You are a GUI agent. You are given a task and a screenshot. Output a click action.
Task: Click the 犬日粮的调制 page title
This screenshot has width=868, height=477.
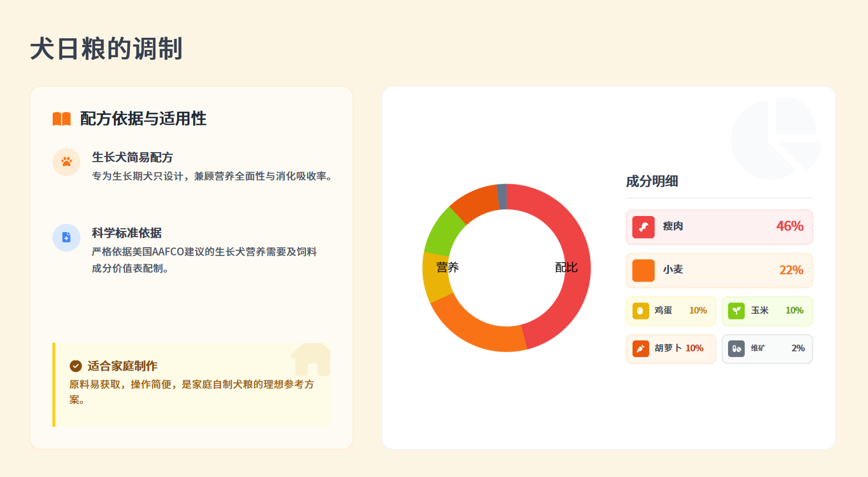pyautogui.click(x=106, y=49)
